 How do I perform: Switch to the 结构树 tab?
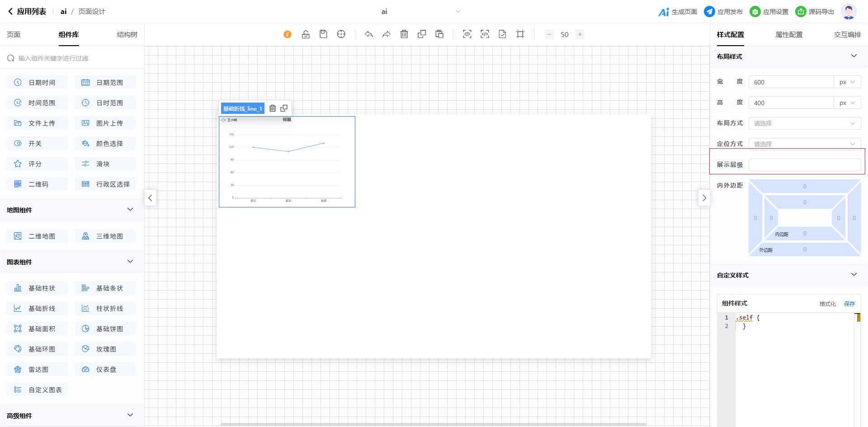127,35
